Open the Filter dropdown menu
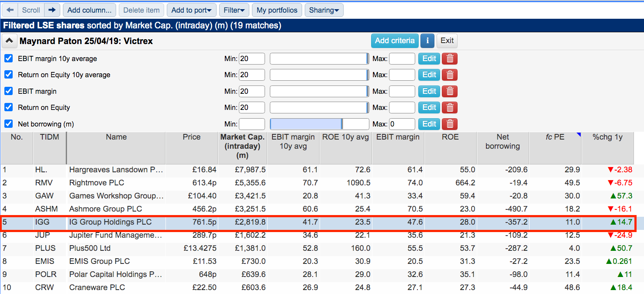 234,10
